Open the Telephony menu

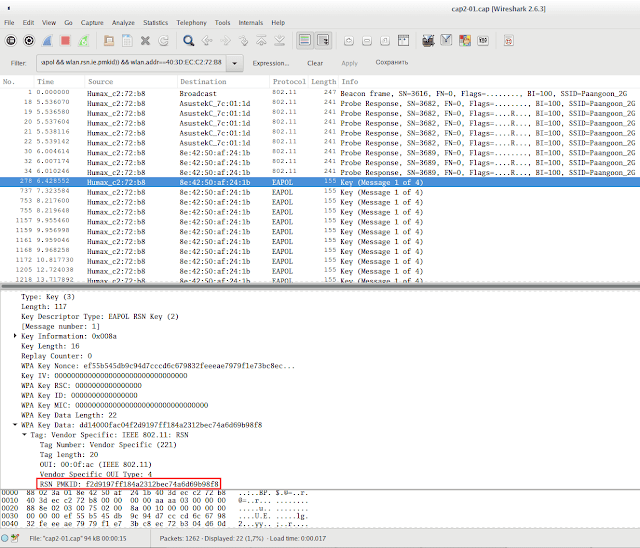[191, 23]
